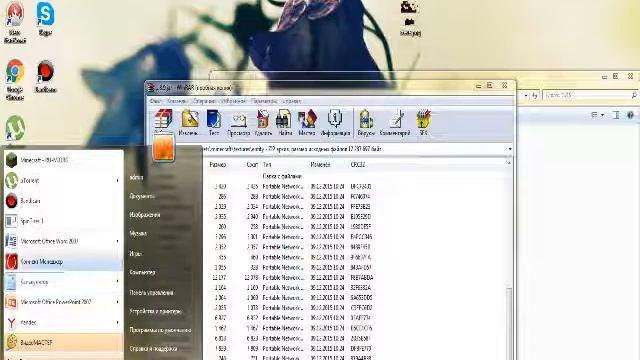The width and height of the screenshot is (640, 360).
Task: Click the preview pane icon in Explorer window
Action: click(x=616, y=115)
